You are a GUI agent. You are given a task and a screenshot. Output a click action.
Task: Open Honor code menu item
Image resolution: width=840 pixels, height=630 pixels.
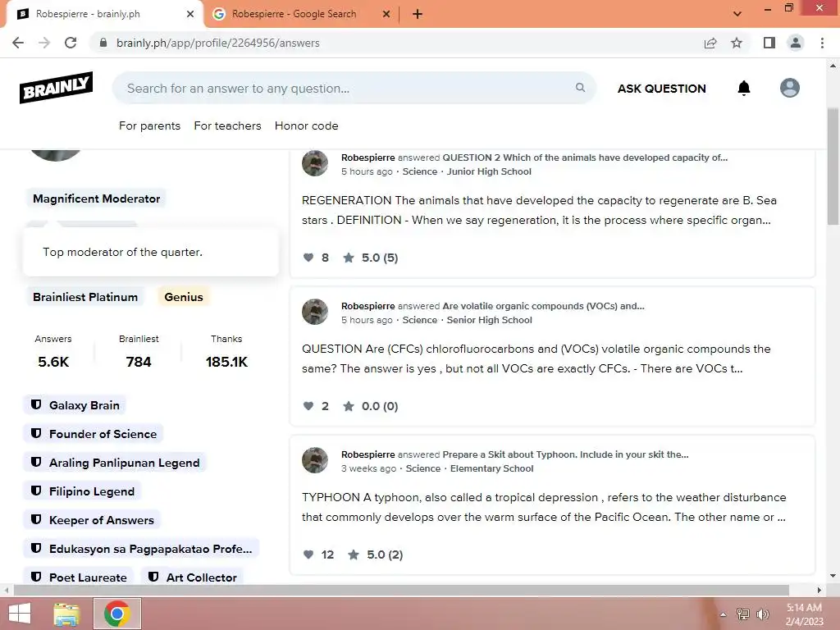[x=307, y=126]
